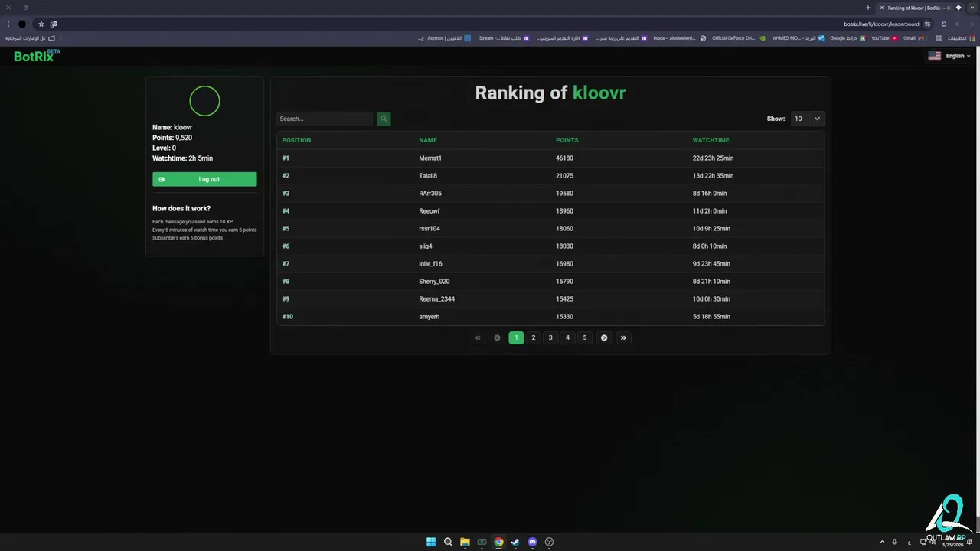Open Windows taskbar search
The width and height of the screenshot is (980, 551).
(448, 542)
